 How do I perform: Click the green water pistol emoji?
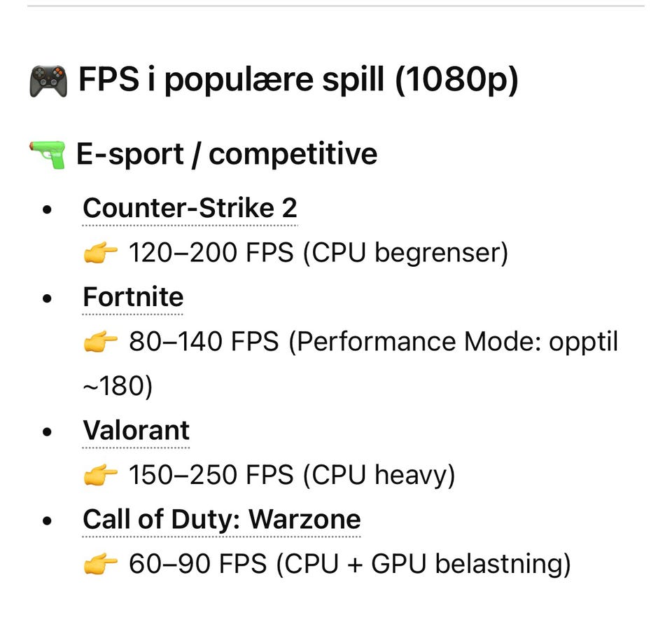coord(47,153)
